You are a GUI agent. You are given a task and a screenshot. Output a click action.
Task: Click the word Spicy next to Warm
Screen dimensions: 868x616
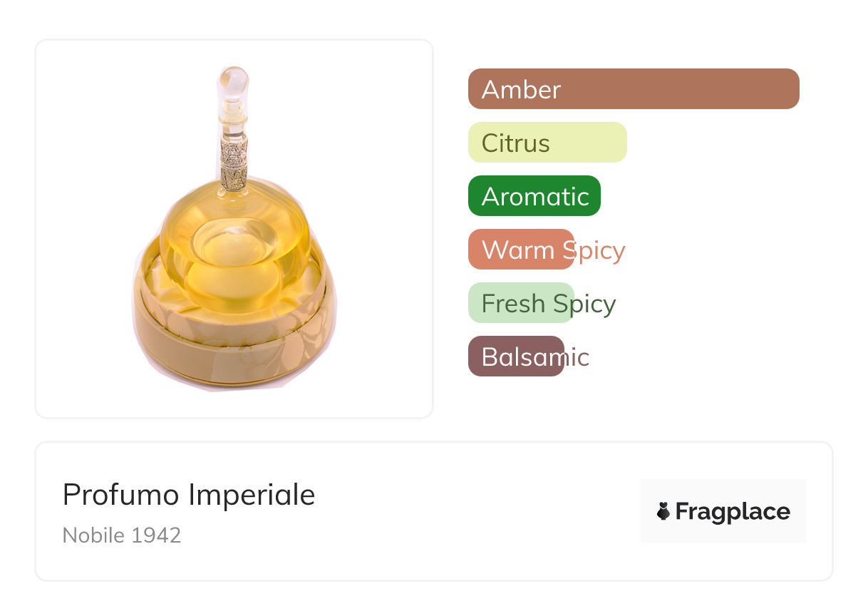click(x=594, y=250)
